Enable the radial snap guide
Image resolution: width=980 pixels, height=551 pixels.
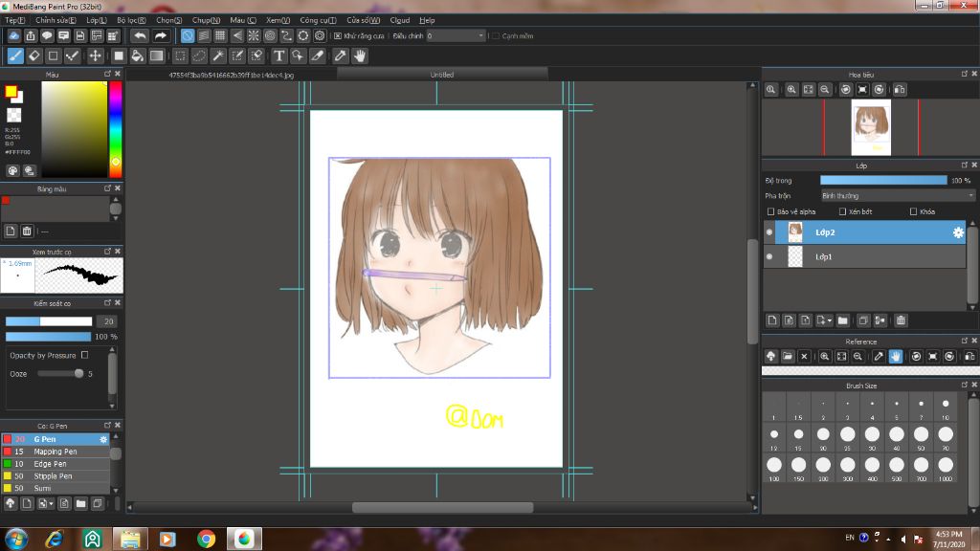click(253, 35)
